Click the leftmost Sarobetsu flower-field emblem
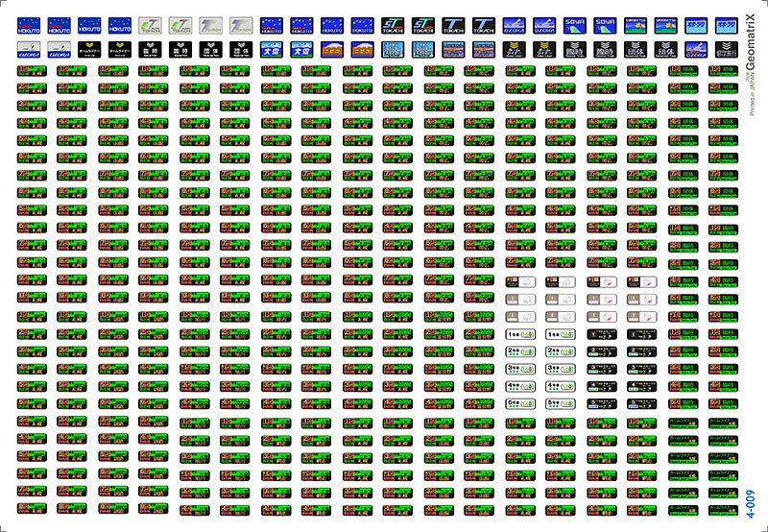Image resolution: width=768 pixels, height=532 pixels. click(x=635, y=25)
